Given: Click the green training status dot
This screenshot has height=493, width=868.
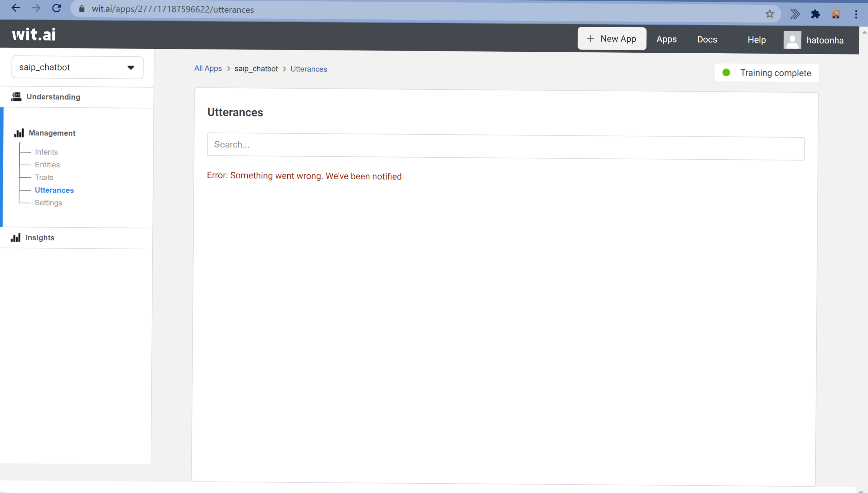Looking at the screenshot, I should coord(726,72).
